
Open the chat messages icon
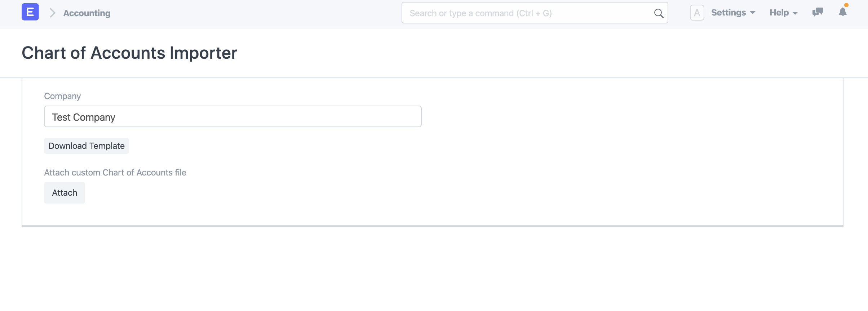(x=818, y=12)
